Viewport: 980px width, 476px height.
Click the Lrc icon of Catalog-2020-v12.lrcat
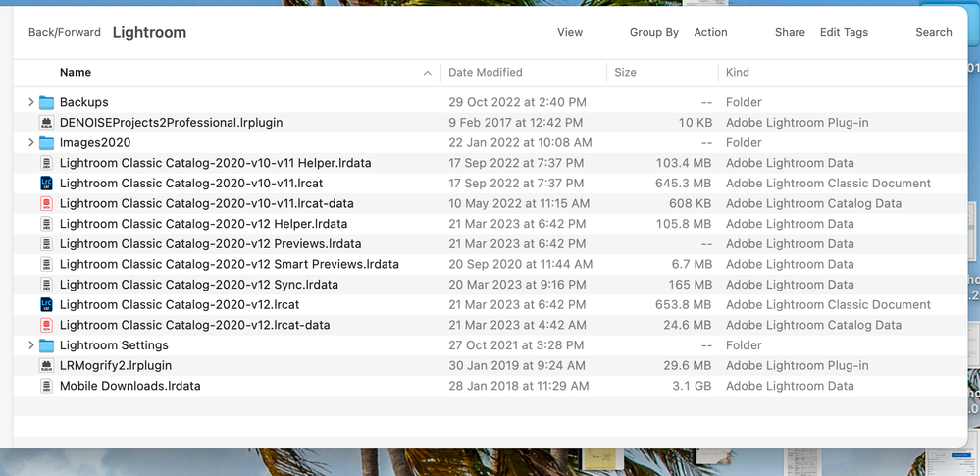tap(46, 304)
